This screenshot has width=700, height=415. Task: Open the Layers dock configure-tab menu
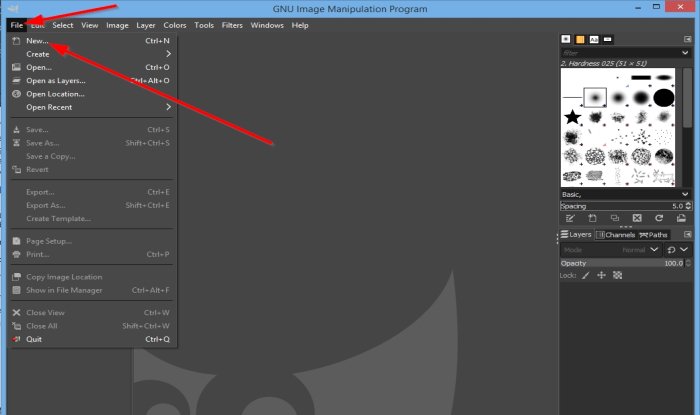pyautogui.click(x=688, y=234)
